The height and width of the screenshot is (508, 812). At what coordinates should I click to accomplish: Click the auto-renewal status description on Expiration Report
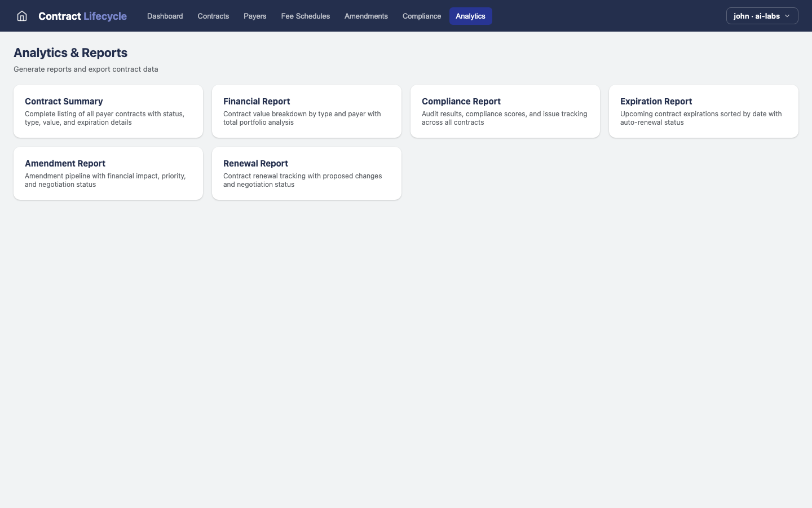pos(701,118)
